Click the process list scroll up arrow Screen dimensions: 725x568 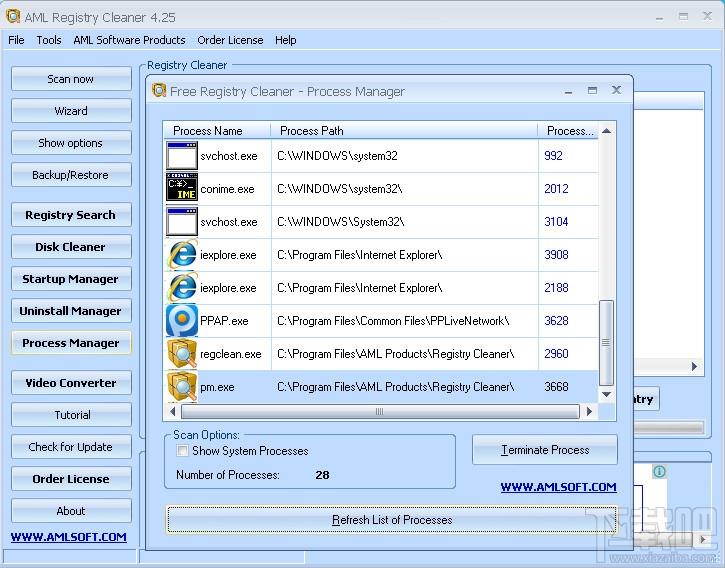tap(607, 131)
